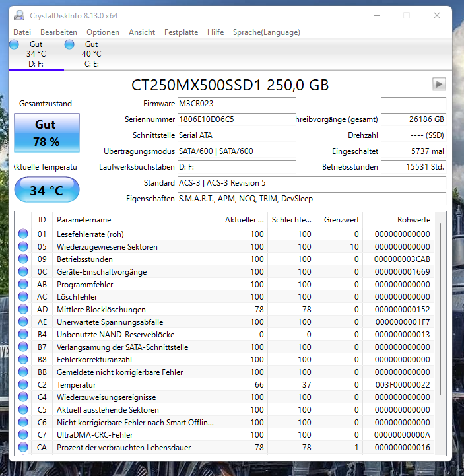Click status orb for Fehlerkorrekturanzahl row
The width and height of the screenshot is (464, 476).
tap(23, 359)
